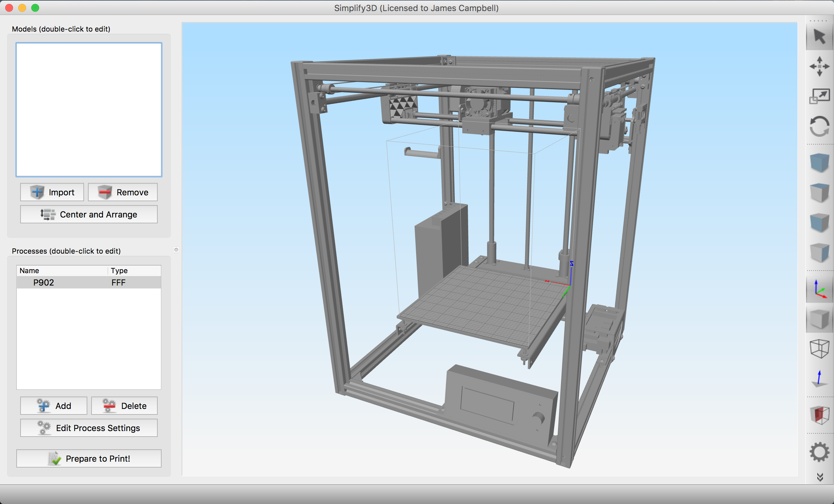
Task: Open the machine control panel gear
Action: point(819,452)
